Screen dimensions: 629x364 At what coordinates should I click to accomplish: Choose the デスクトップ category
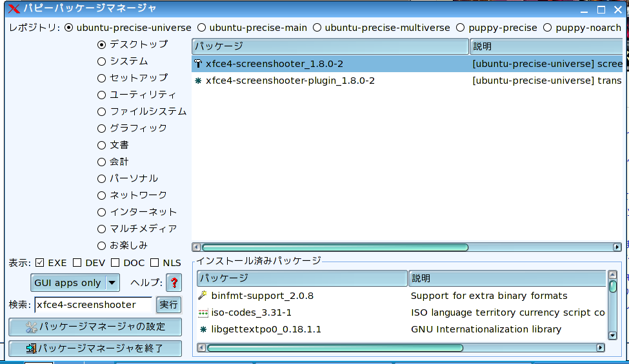tap(101, 44)
